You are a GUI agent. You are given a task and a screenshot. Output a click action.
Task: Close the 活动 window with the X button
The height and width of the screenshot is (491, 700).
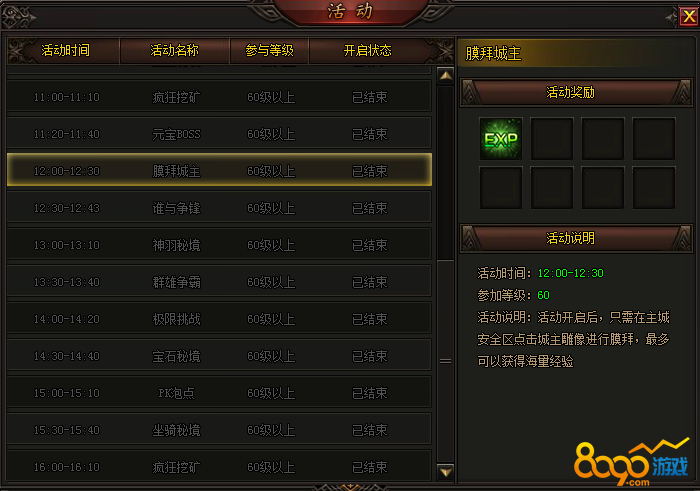[x=689, y=17]
